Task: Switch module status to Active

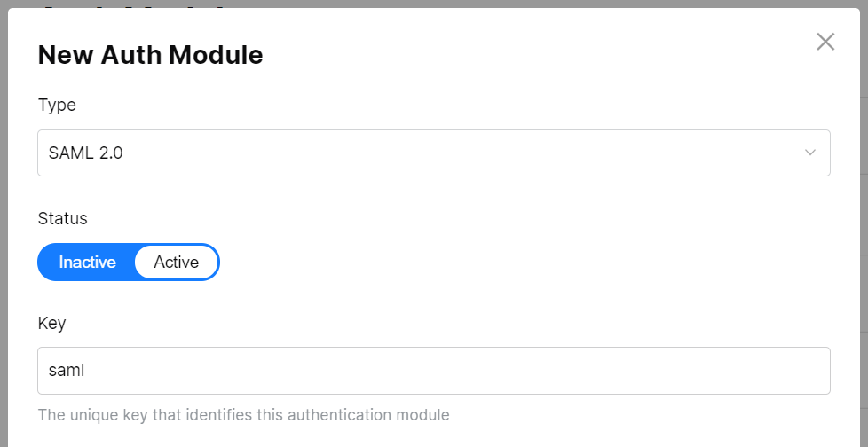Action: pos(176,263)
